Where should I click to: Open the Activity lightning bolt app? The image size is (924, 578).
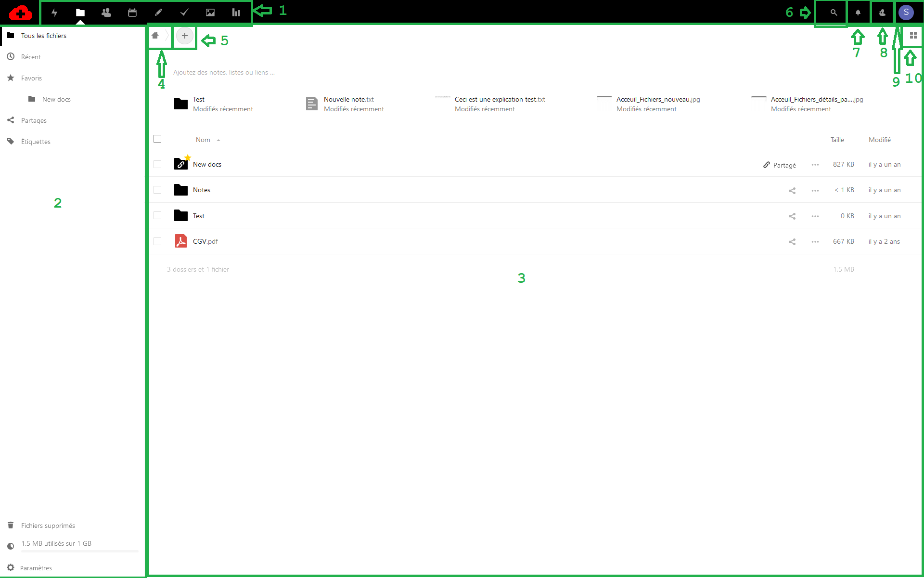coord(54,13)
